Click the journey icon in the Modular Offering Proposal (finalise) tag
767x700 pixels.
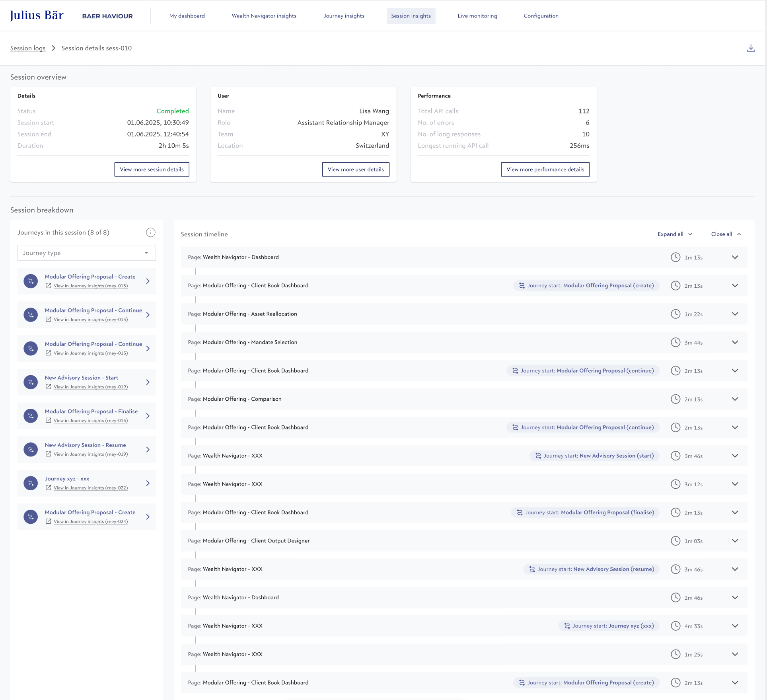click(x=520, y=513)
